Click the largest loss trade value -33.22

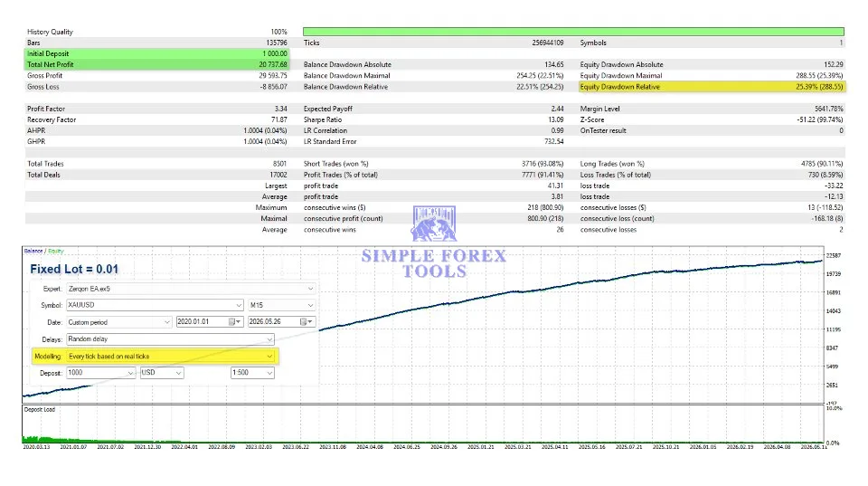pyautogui.click(x=834, y=186)
